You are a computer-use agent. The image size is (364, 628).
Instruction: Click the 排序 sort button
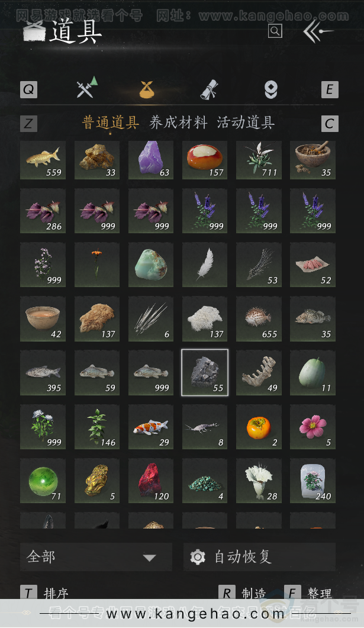[x=45, y=592]
